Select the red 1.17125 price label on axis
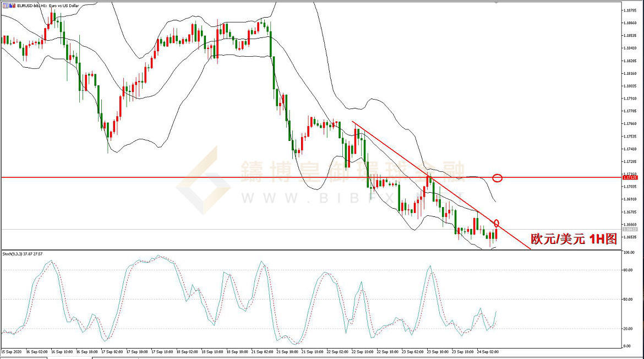Image resolution: width=644 pixels, height=359 pixels. (630, 178)
